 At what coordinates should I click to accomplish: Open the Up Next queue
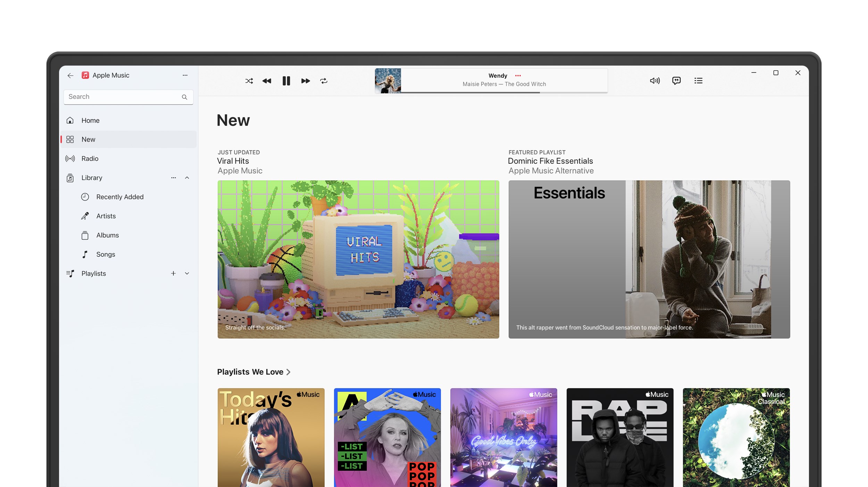[x=699, y=80]
